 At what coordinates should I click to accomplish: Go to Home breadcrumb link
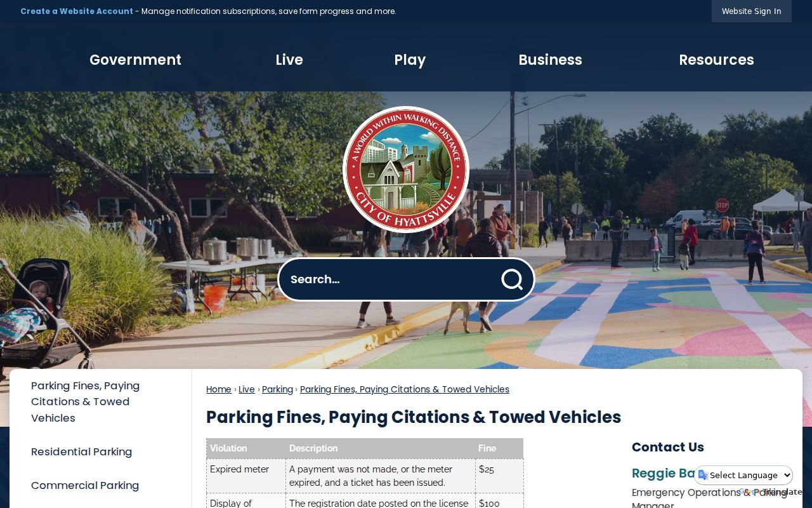pyautogui.click(x=219, y=389)
